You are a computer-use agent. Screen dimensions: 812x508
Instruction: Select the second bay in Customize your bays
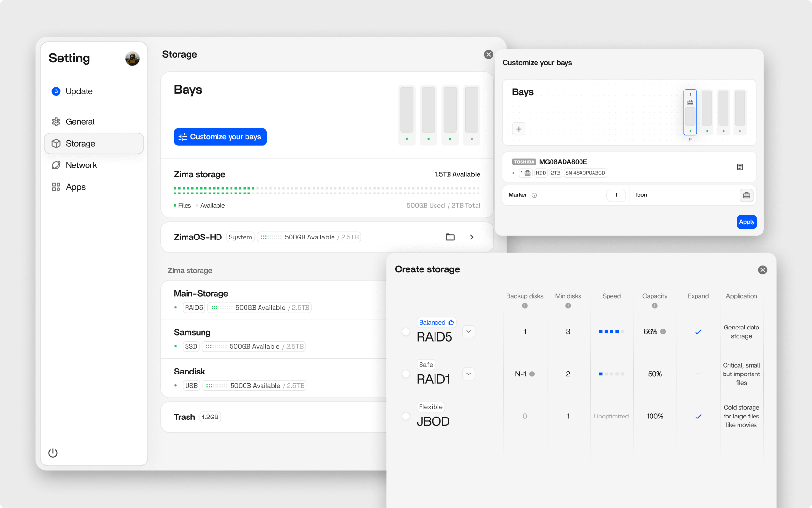(x=707, y=112)
